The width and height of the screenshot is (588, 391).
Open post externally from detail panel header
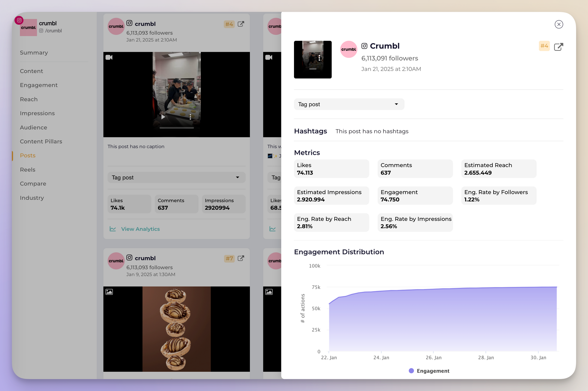558,47
